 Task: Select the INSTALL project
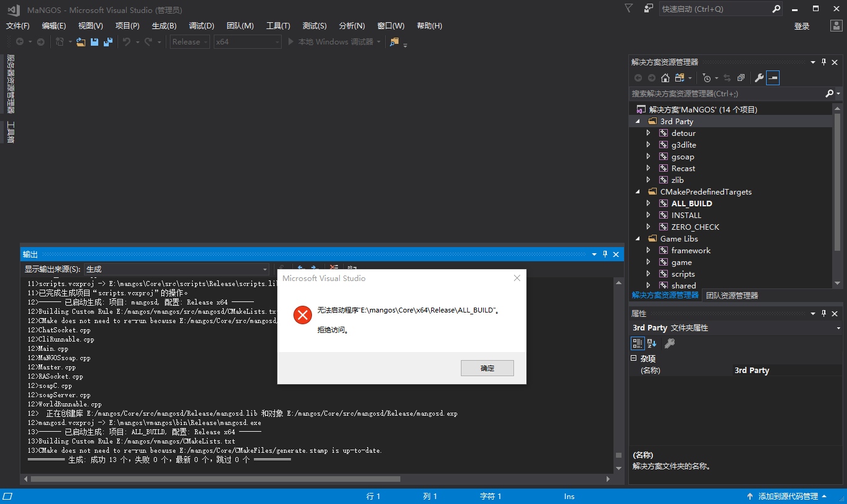point(686,216)
